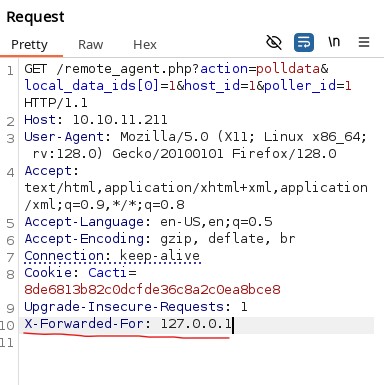Click the User-Agent header name
The image size is (384, 385).
click(x=64, y=137)
